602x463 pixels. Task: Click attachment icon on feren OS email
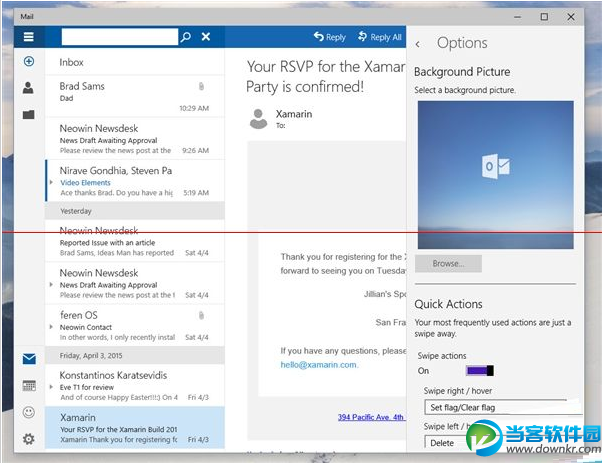click(x=201, y=316)
